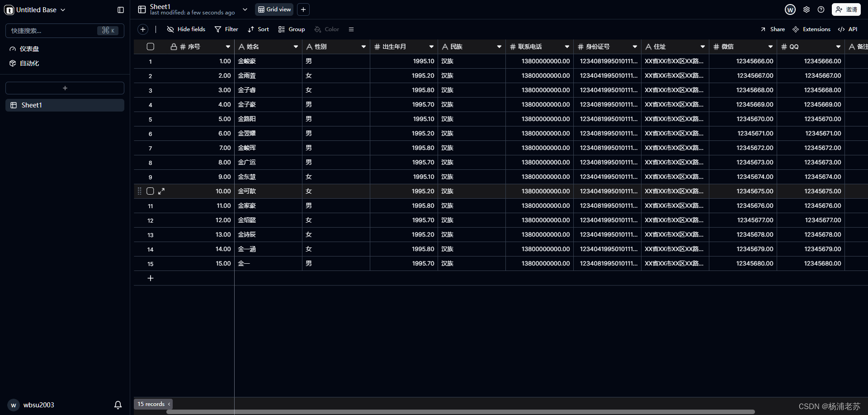Click the 金雨萱 name cell
The image size is (868, 415).
(x=268, y=76)
